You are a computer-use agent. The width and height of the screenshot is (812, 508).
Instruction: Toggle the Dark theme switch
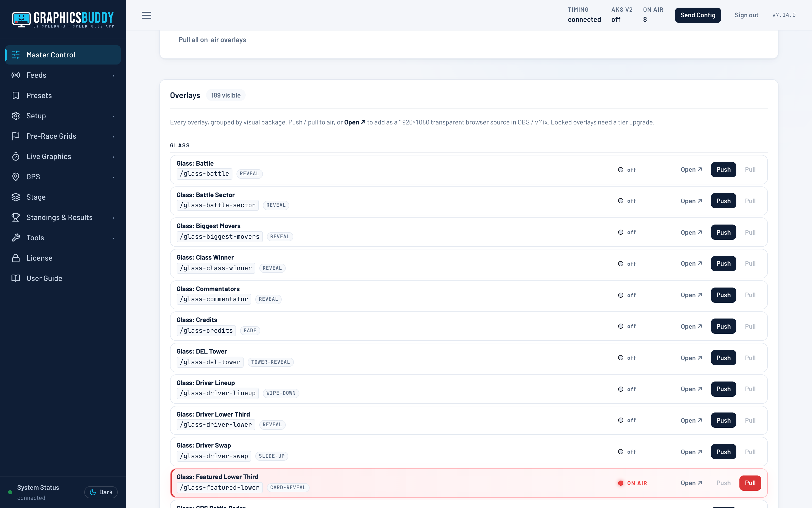101,492
